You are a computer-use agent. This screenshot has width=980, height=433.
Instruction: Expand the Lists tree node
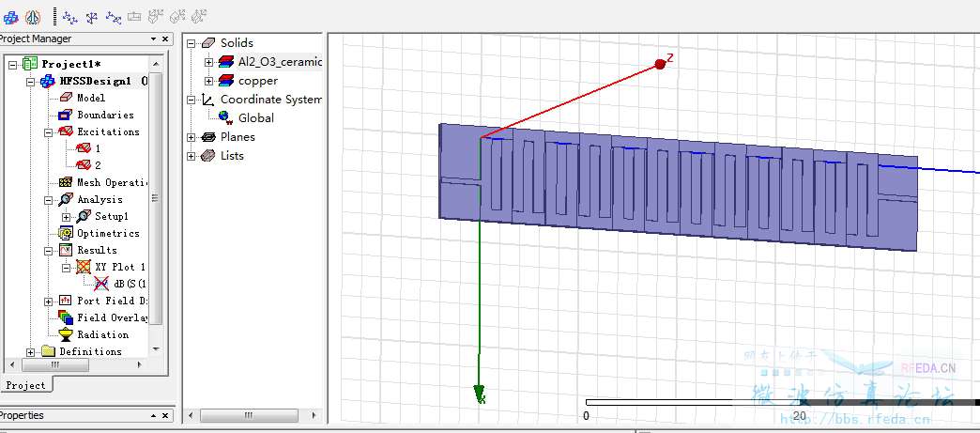191,156
